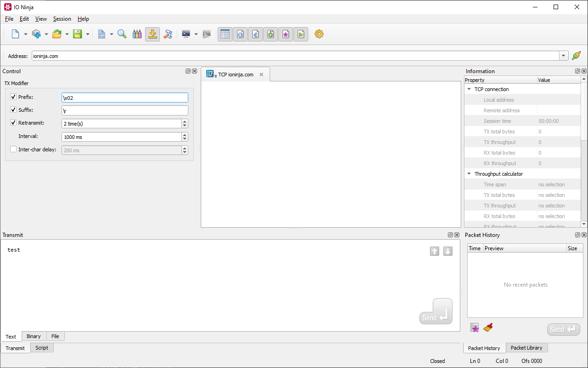Click the Preview column header
This screenshot has width=588, height=368.
(525, 248)
